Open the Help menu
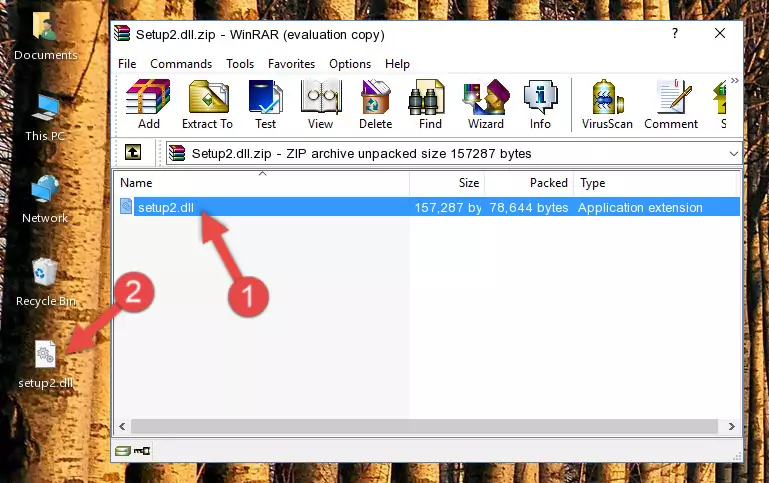 pyautogui.click(x=397, y=64)
